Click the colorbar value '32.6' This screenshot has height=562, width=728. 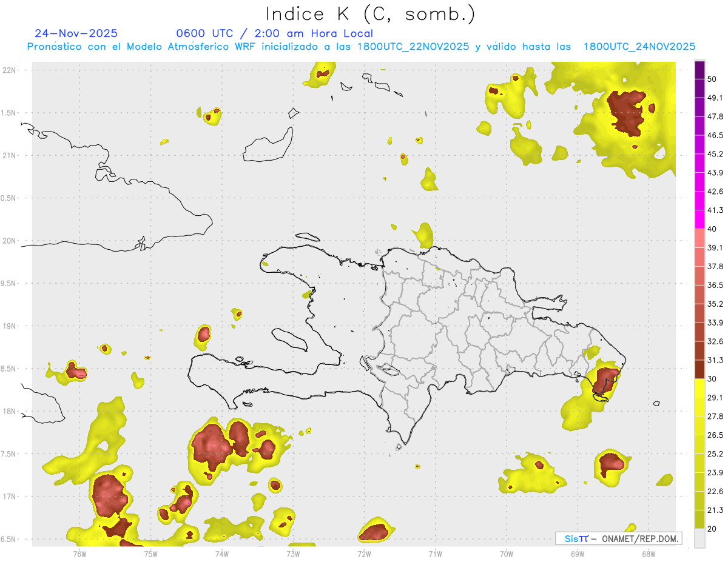click(715, 341)
